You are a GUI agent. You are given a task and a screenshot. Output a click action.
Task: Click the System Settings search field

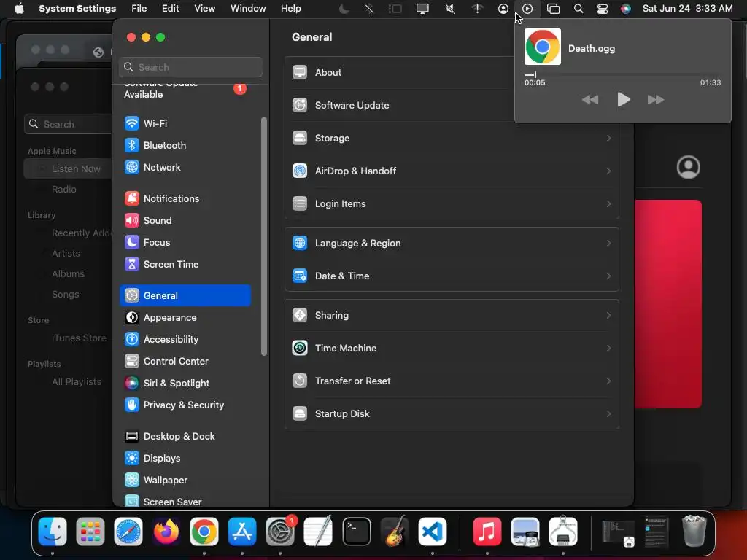(x=190, y=67)
